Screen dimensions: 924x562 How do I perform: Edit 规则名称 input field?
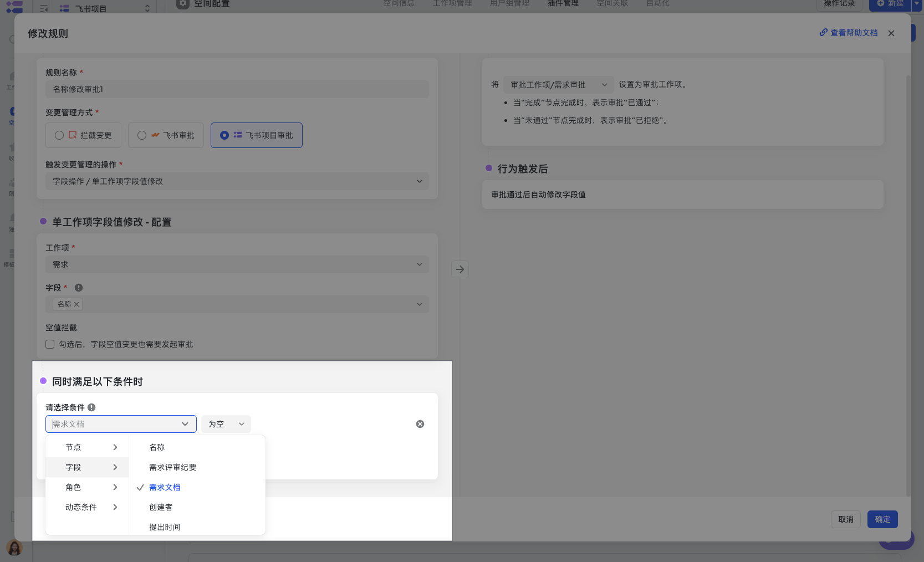237,89
